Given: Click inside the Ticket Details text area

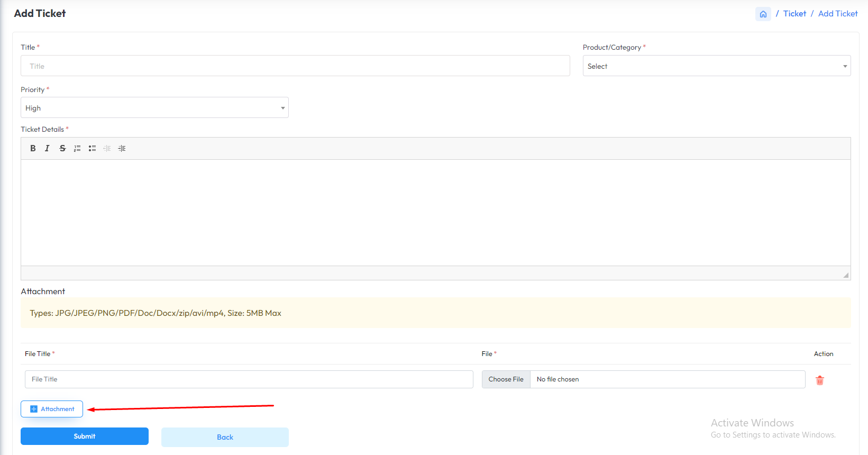Looking at the screenshot, I should pyautogui.click(x=435, y=212).
